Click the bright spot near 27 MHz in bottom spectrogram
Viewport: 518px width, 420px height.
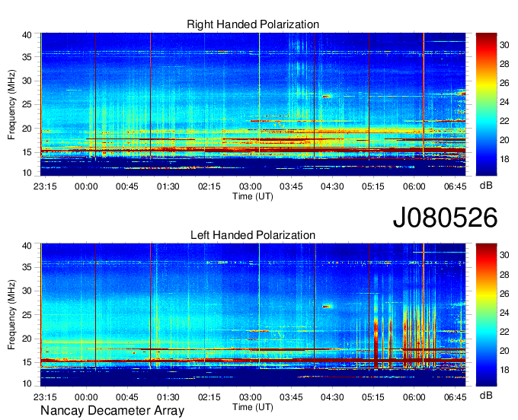click(x=326, y=307)
